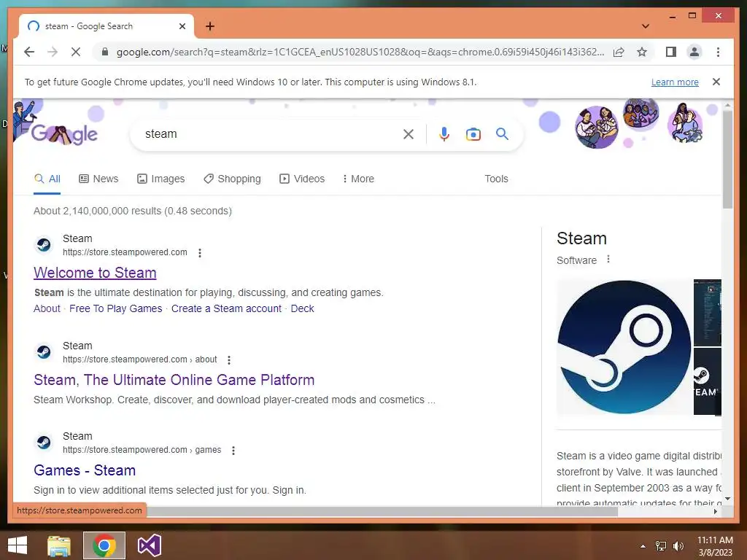Follow the Learn more link

(x=675, y=82)
